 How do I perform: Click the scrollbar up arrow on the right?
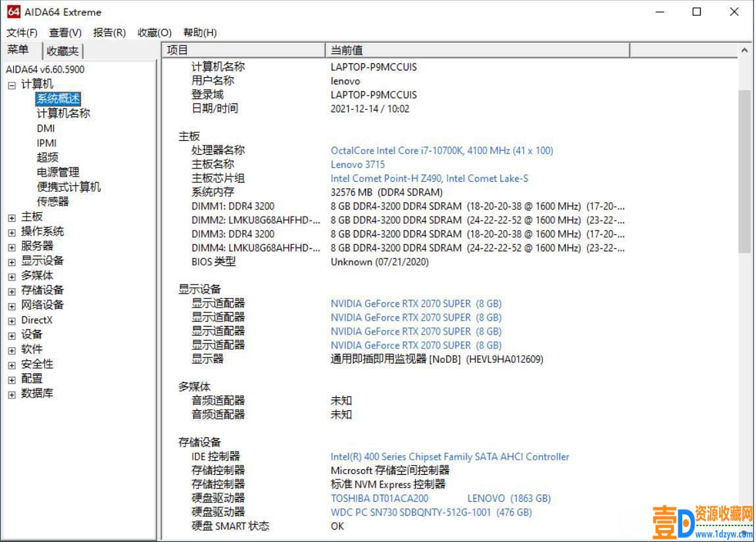(x=744, y=49)
